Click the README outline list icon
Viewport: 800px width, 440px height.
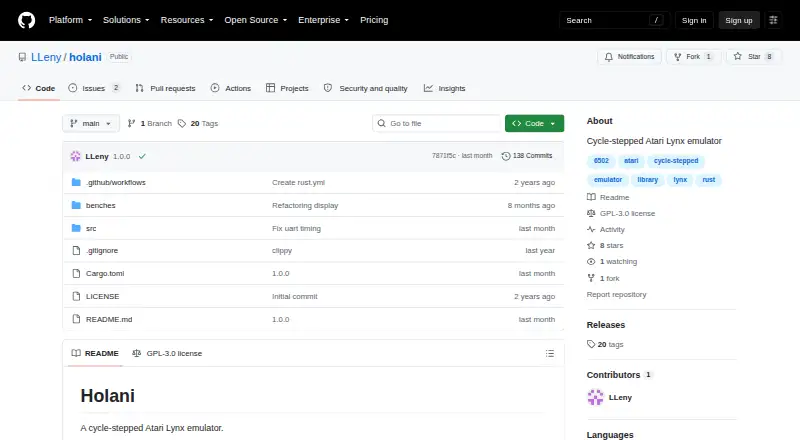(x=549, y=353)
